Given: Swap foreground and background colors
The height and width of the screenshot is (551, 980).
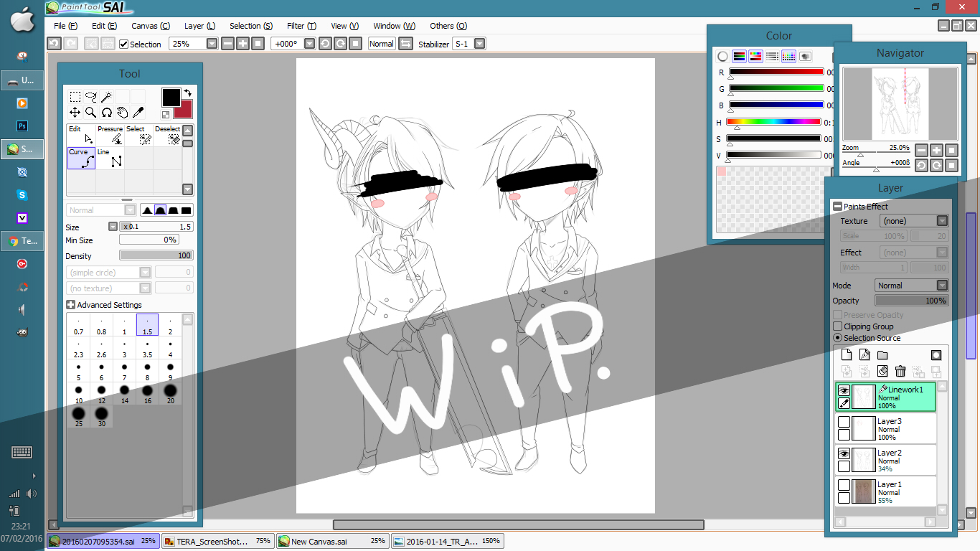Looking at the screenshot, I should 188,93.
